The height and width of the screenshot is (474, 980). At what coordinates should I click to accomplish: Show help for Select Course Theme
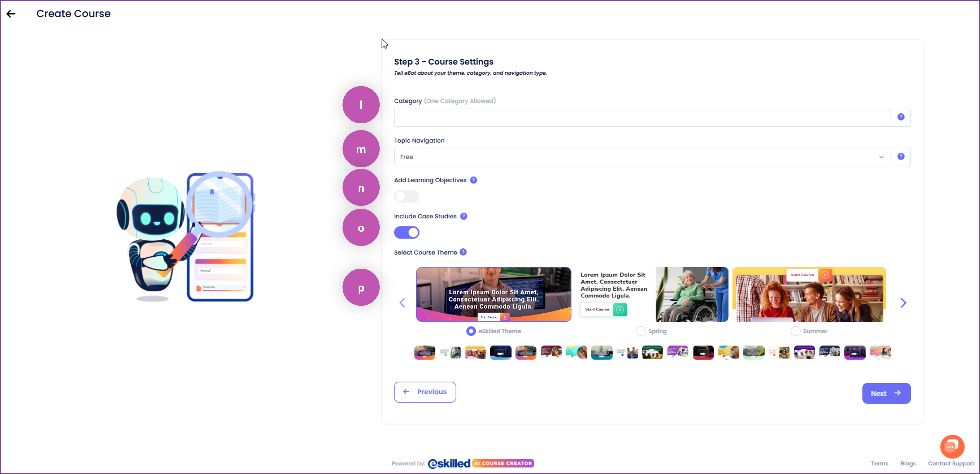click(x=463, y=252)
